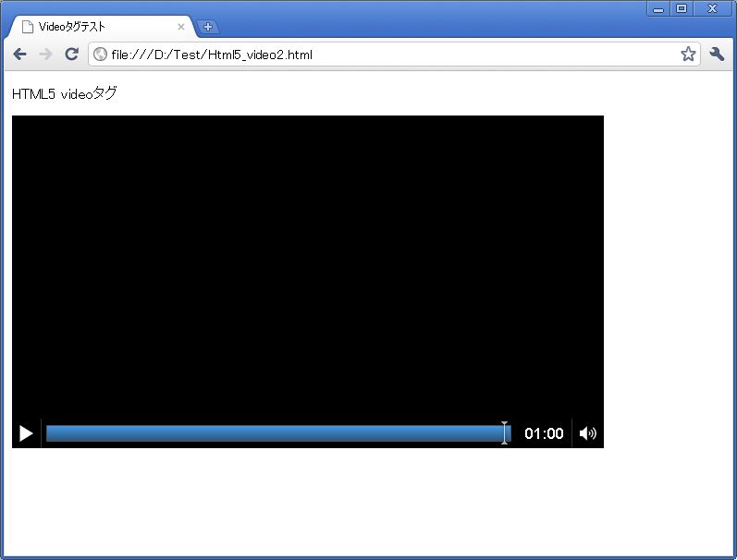Click the globe icon in address bar
Image resolution: width=737 pixels, height=560 pixels.
(100, 55)
